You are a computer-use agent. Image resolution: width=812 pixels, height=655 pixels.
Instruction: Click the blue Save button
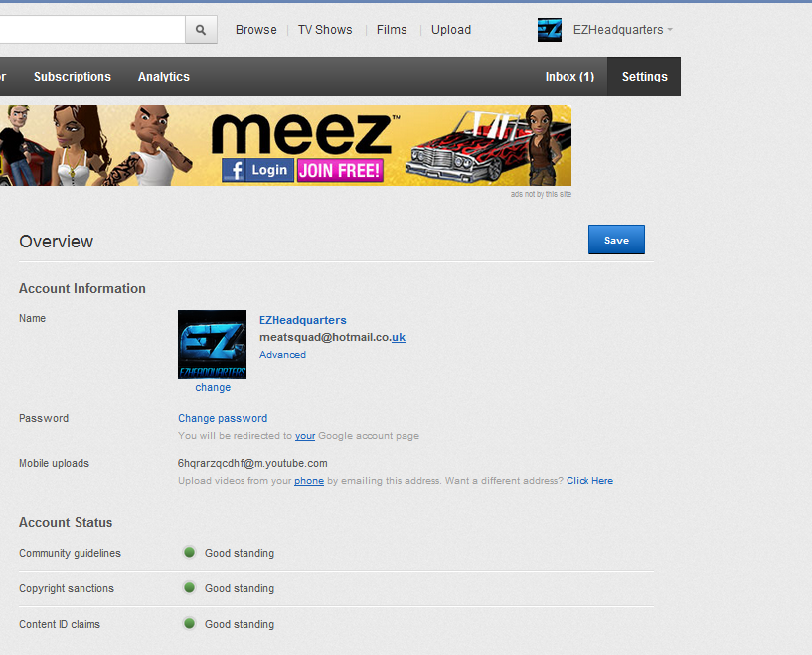[616, 240]
